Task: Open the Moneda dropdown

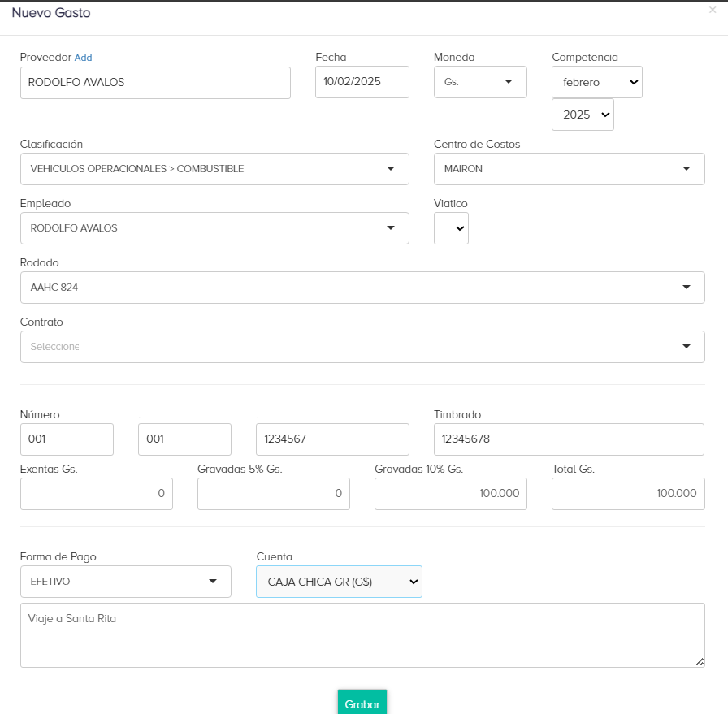Action: coord(480,82)
